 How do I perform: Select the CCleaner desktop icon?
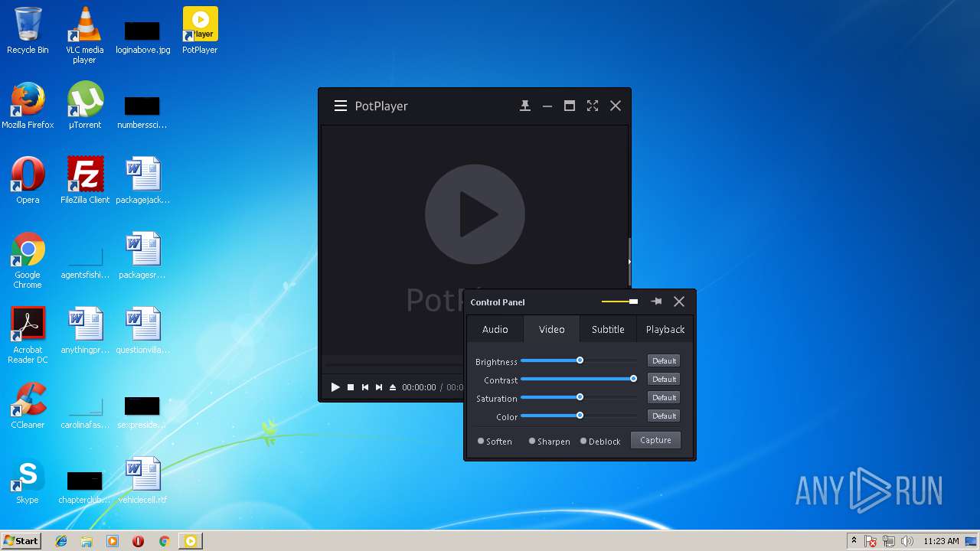click(x=28, y=406)
